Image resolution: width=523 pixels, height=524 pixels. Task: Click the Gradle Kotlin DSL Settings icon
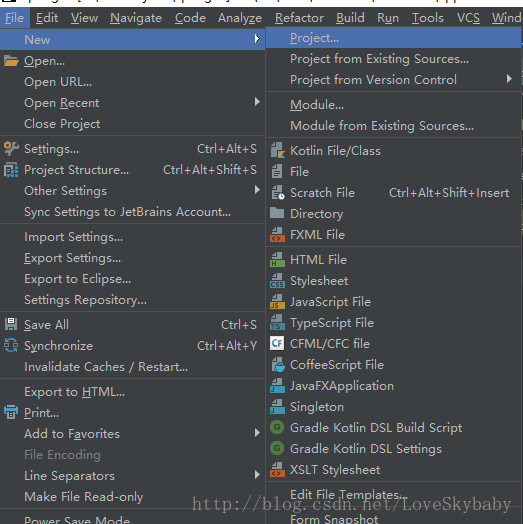277,448
